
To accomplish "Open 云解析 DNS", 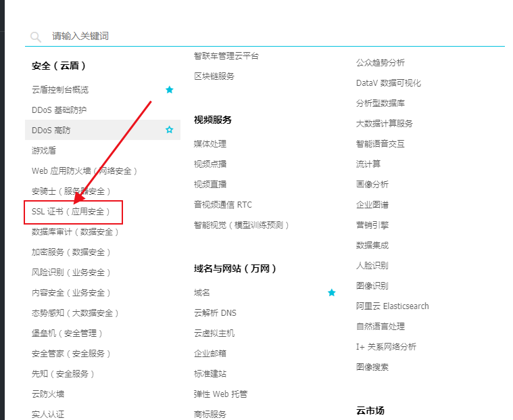I will coord(215,313).
